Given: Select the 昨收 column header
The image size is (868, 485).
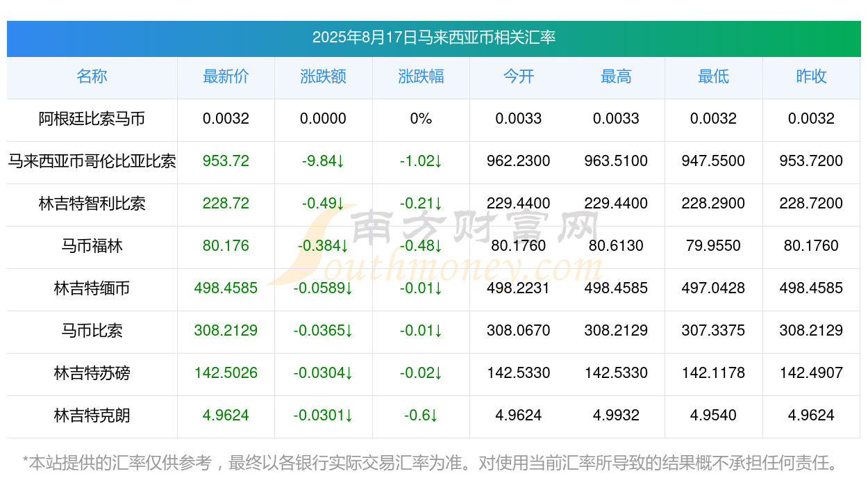Looking at the screenshot, I should pyautogui.click(x=811, y=76).
